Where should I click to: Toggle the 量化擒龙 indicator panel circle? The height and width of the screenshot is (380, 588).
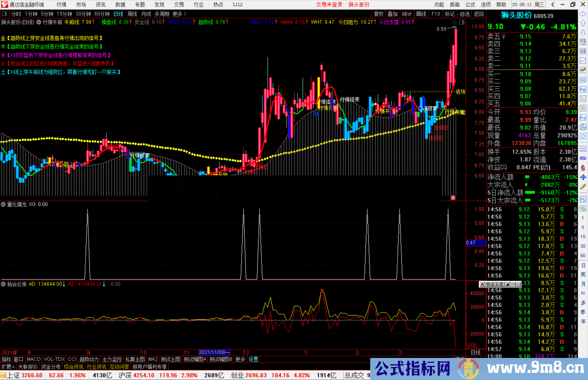click(4, 204)
